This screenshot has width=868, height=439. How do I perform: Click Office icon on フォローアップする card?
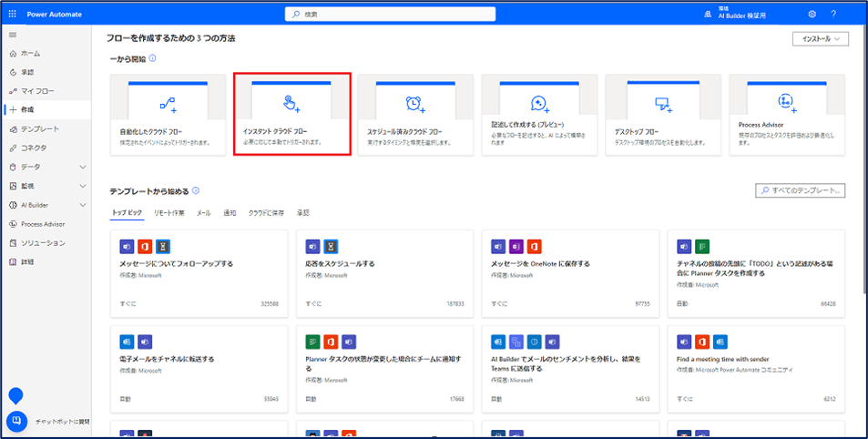145,246
